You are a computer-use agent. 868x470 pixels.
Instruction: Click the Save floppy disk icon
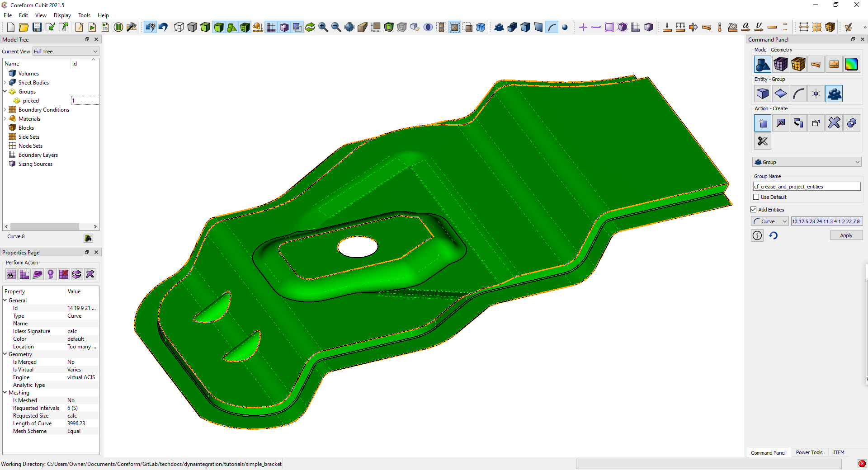37,27
